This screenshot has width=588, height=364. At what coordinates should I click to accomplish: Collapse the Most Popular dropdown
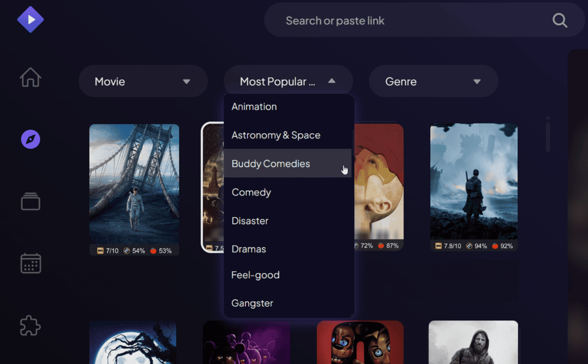[288, 81]
